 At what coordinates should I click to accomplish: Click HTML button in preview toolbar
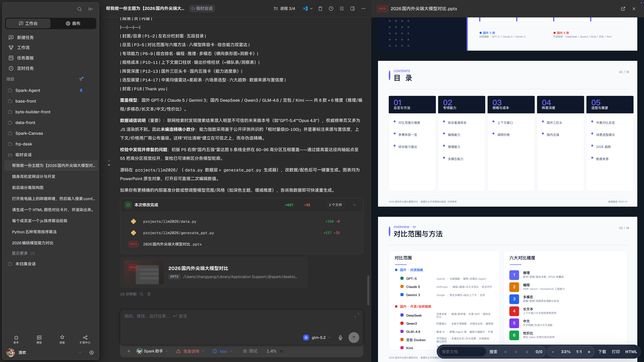(x=631, y=351)
